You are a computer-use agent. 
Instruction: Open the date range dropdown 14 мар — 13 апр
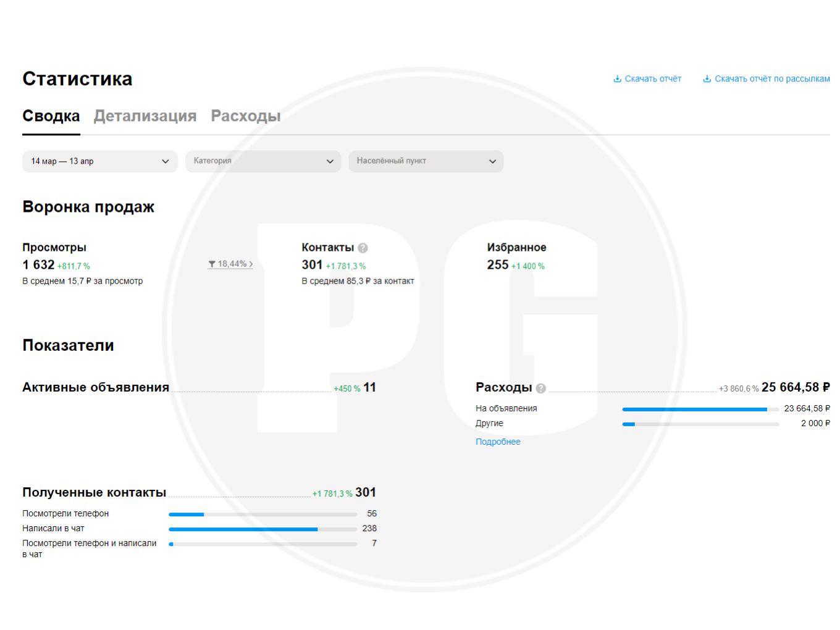coord(100,161)
